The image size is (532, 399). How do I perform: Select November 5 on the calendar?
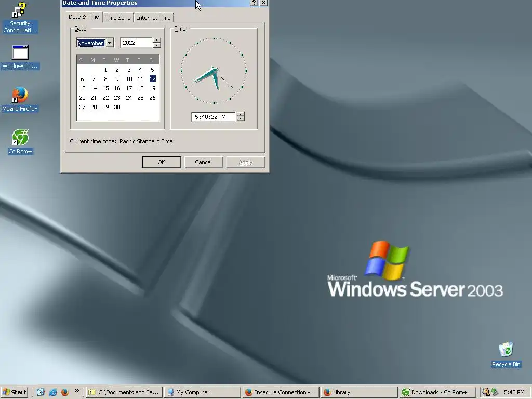pyautogui.click(x=152, y=70)
